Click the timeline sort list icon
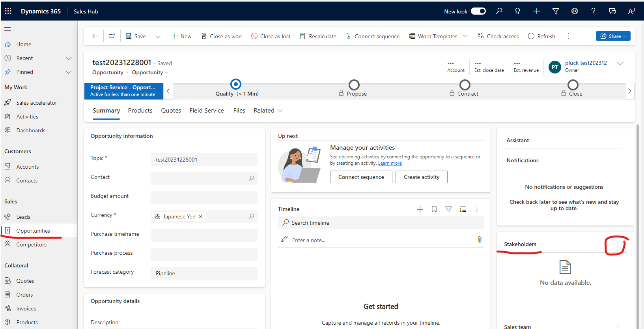 coord(463,209)
